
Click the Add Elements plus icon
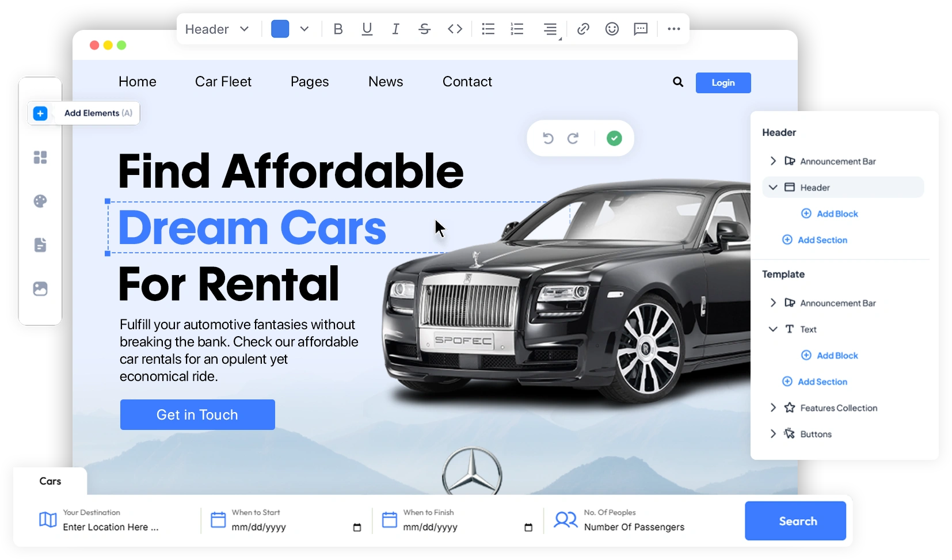tap(40, 113)
